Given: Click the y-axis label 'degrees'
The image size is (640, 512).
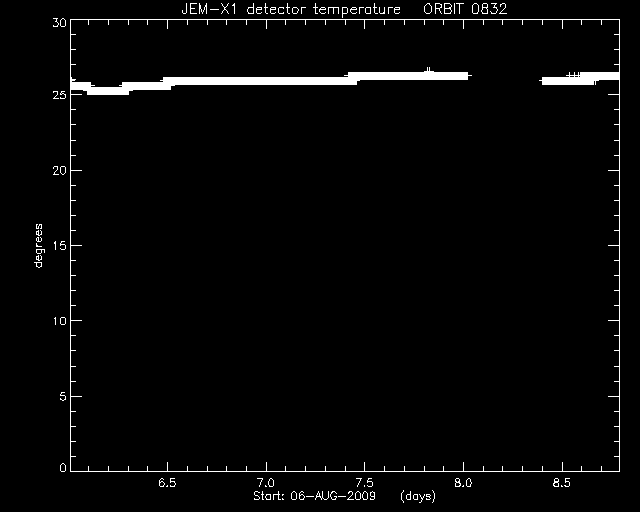Looking at the screenshot, I should coord(38,245).
